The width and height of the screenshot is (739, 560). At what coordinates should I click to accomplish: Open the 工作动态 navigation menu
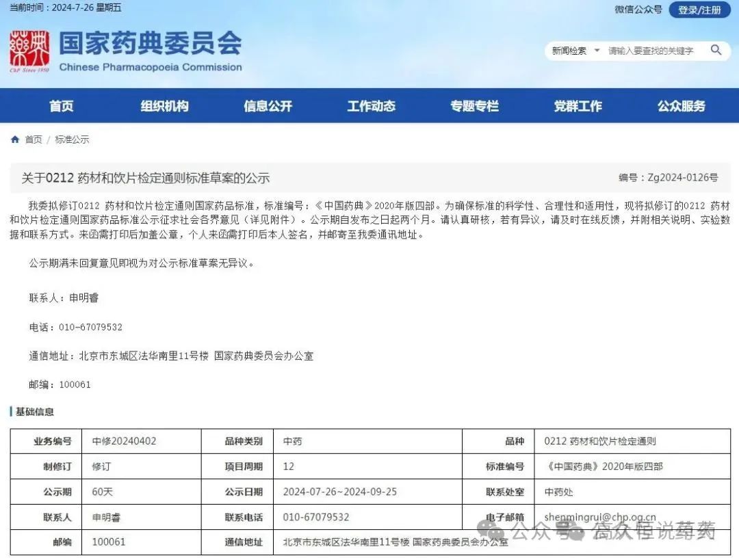click(x=371, y=106)
